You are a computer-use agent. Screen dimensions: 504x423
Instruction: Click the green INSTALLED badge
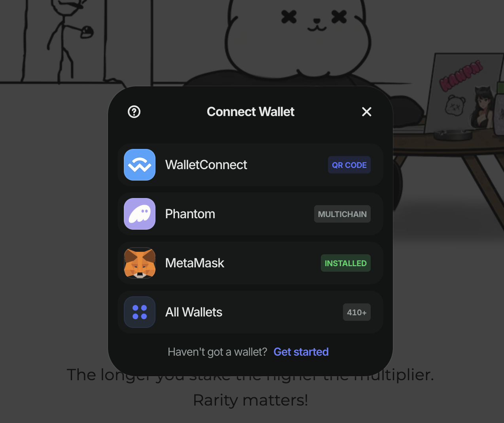click(x=346, y=263)
